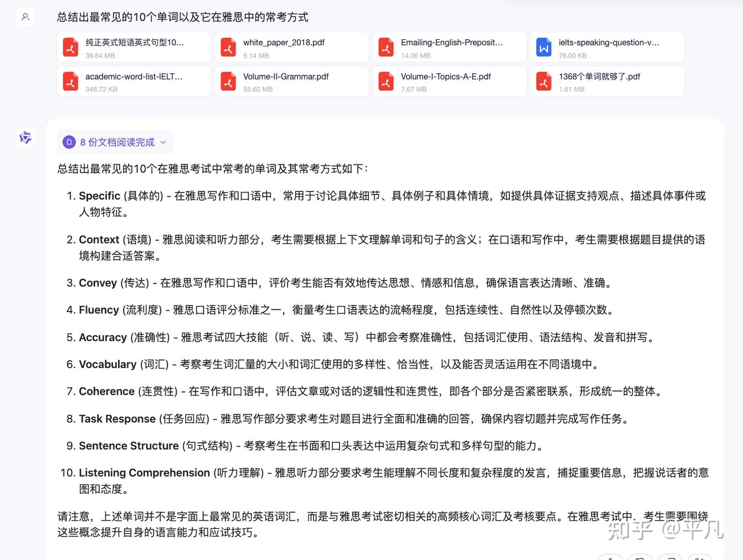Viewport: 743px width, 560px height.
Task: Click the bold word Specific in the list
Action: click(x=100, y=196)
